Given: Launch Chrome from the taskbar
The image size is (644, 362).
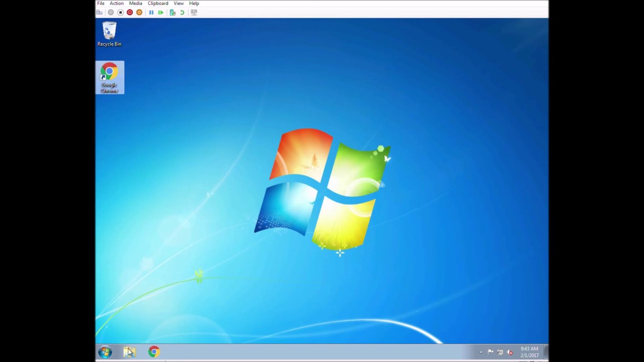Looking at the screenshot, I should coord(154,352).
